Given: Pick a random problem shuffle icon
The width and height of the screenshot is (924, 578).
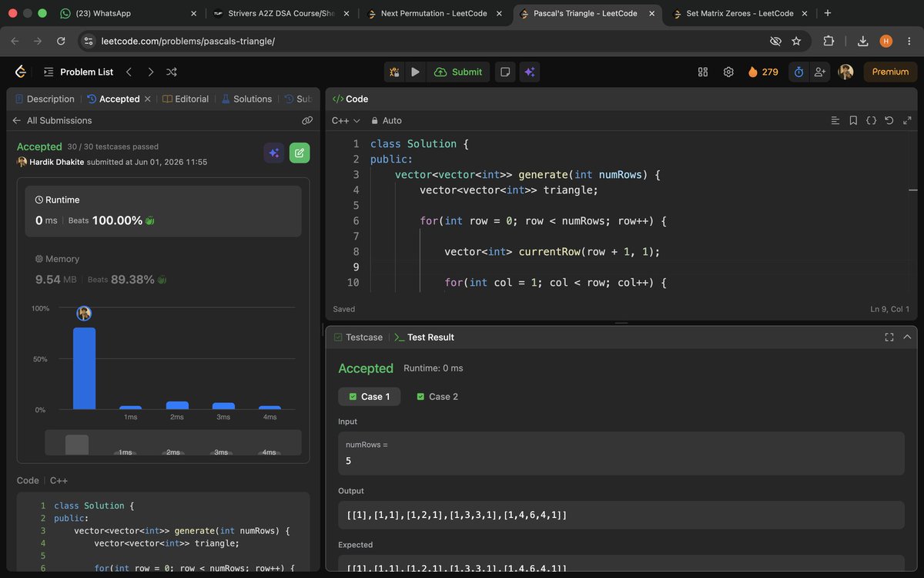Looking at the screenshot, I should coord(172,72).
